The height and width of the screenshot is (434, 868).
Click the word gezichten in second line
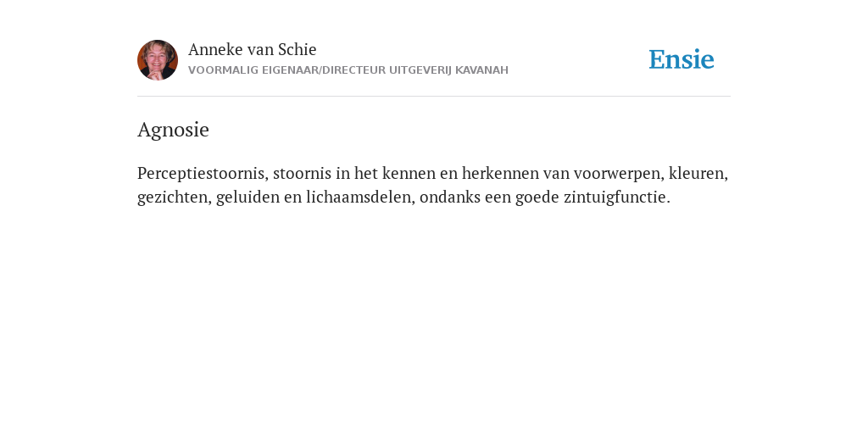pos(175,197)
